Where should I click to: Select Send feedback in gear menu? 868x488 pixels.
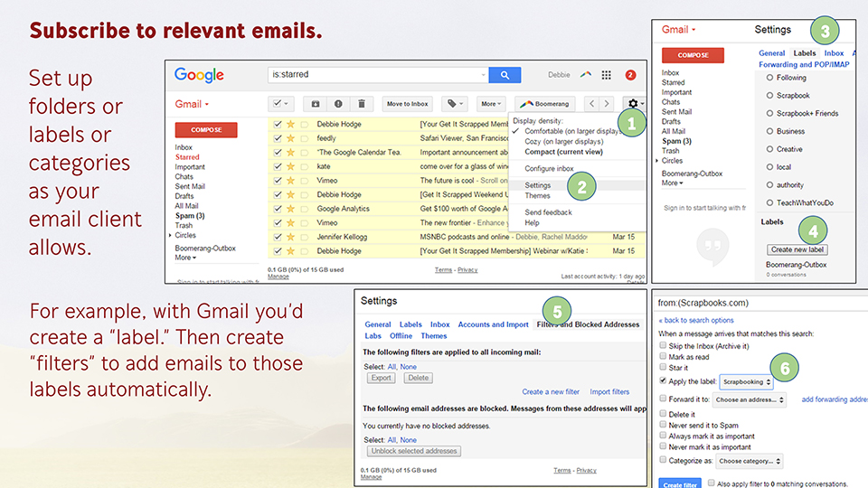point(548,212)
